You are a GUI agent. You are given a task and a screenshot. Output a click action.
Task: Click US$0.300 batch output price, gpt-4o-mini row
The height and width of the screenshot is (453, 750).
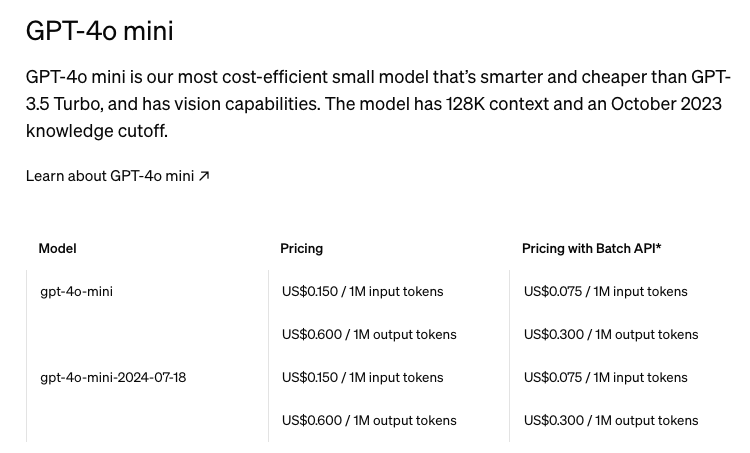pyautogui.click(x=611, y=334)
